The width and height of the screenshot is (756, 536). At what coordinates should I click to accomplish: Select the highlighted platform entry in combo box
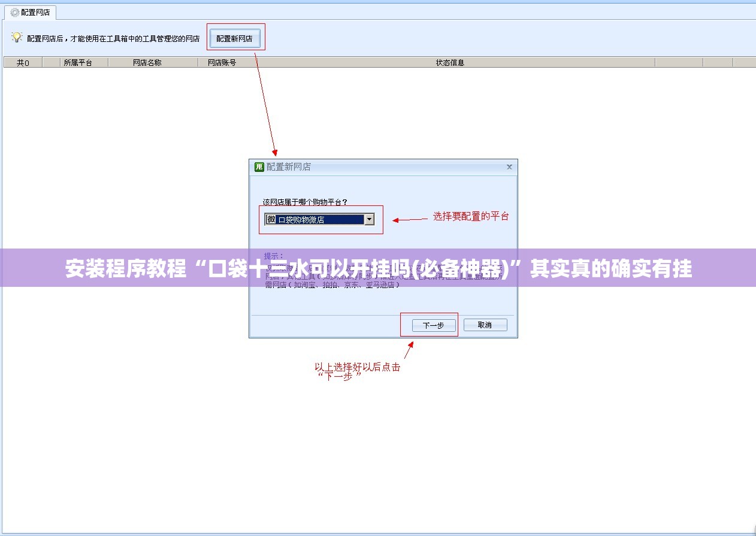[x=315, y=219]
